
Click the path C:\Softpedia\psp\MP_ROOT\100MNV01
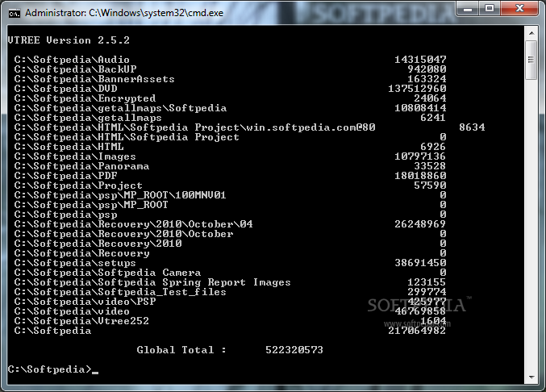pyautogui.click(x=120, y=195)
